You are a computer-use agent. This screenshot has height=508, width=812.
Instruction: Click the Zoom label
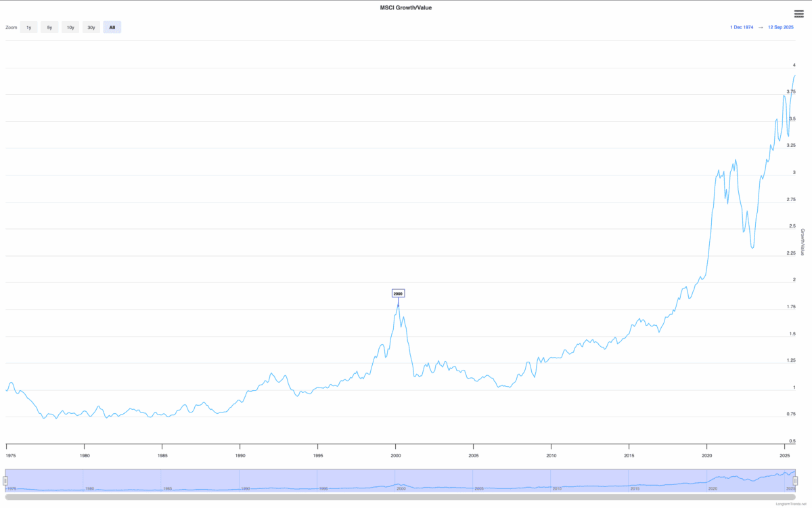[x=11, y=28]
